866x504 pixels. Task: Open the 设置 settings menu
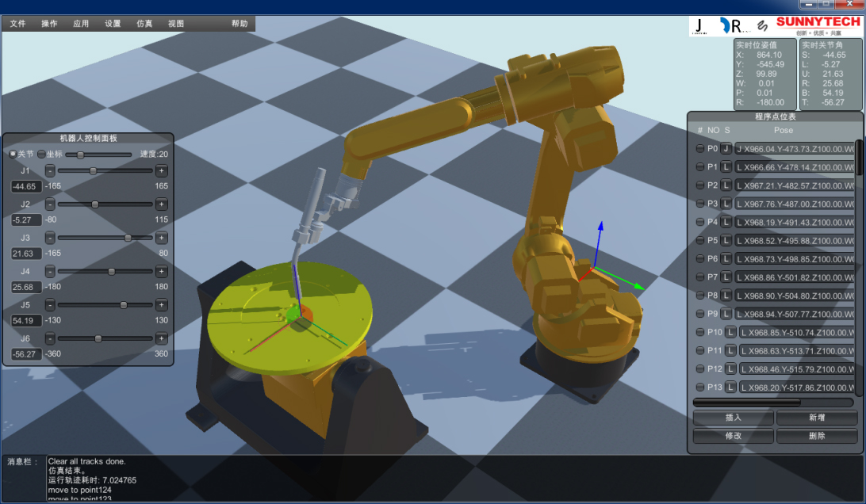pyautogui.click(x=113, y=24)
